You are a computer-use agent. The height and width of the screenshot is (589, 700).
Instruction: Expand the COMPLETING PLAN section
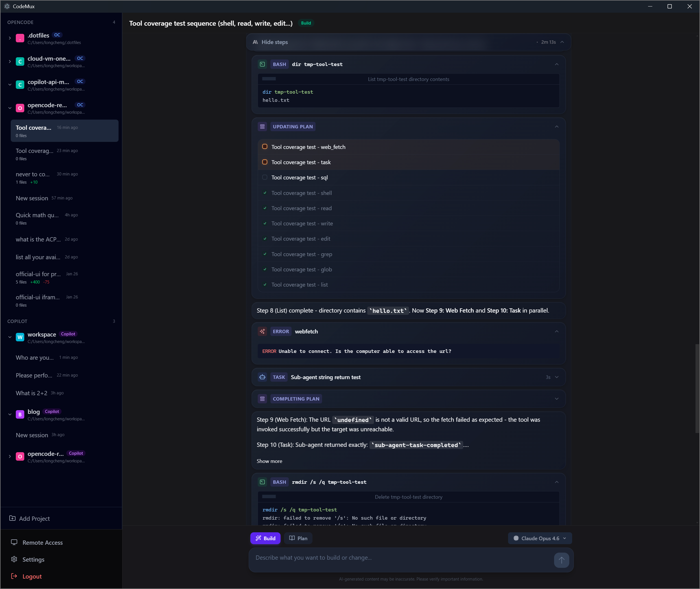click(556, 399)
